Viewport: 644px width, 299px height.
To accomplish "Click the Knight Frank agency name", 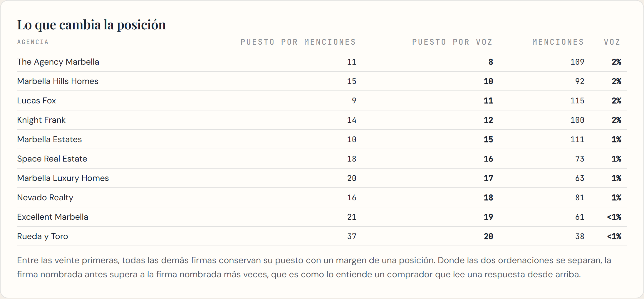I will [x=41, y=120].
